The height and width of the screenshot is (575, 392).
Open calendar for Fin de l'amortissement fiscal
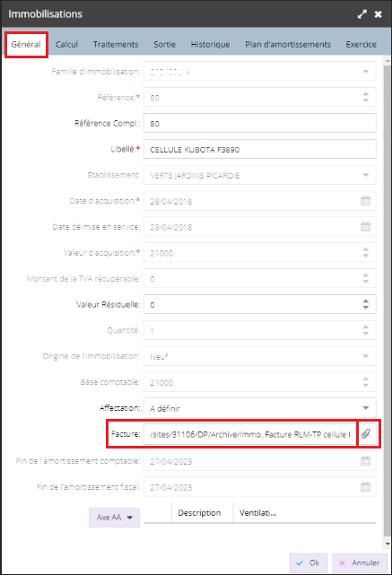[x=366, y=487]
